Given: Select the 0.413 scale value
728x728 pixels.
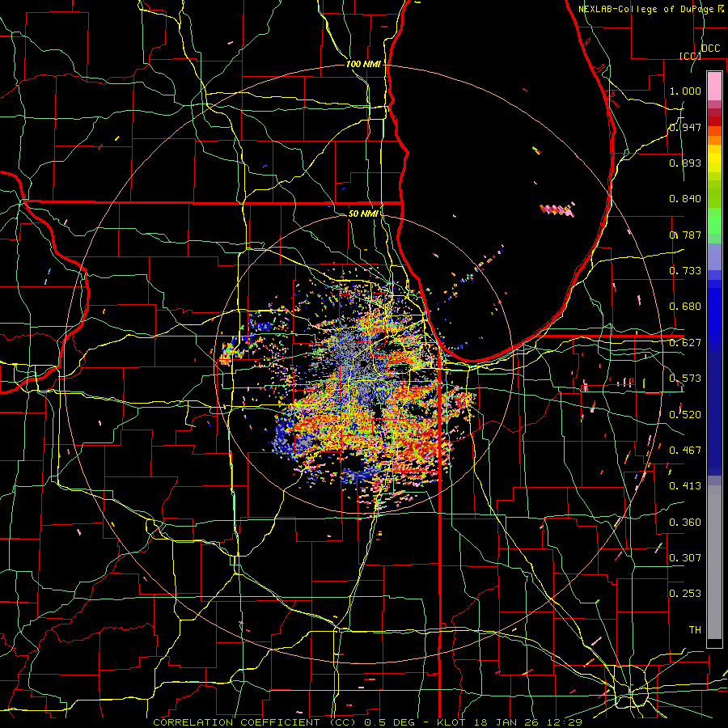Looking at the screenshot, I should [685, 486].
